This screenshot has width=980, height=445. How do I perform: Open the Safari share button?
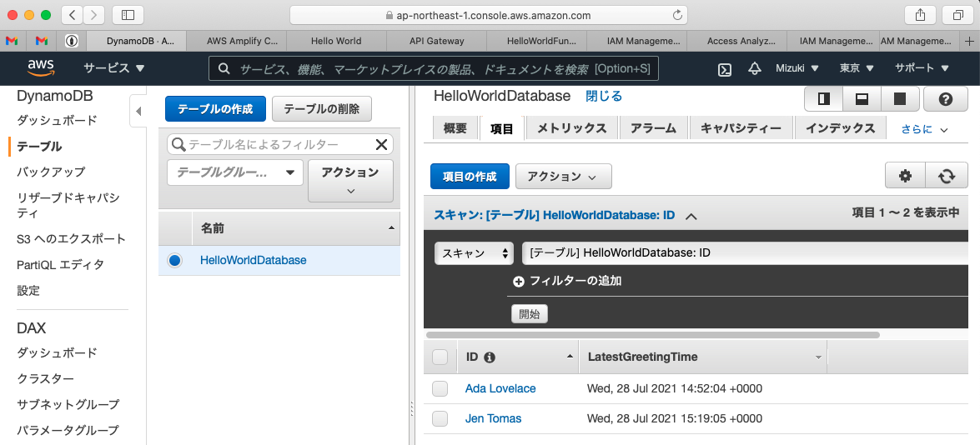(x=920, y=14)
